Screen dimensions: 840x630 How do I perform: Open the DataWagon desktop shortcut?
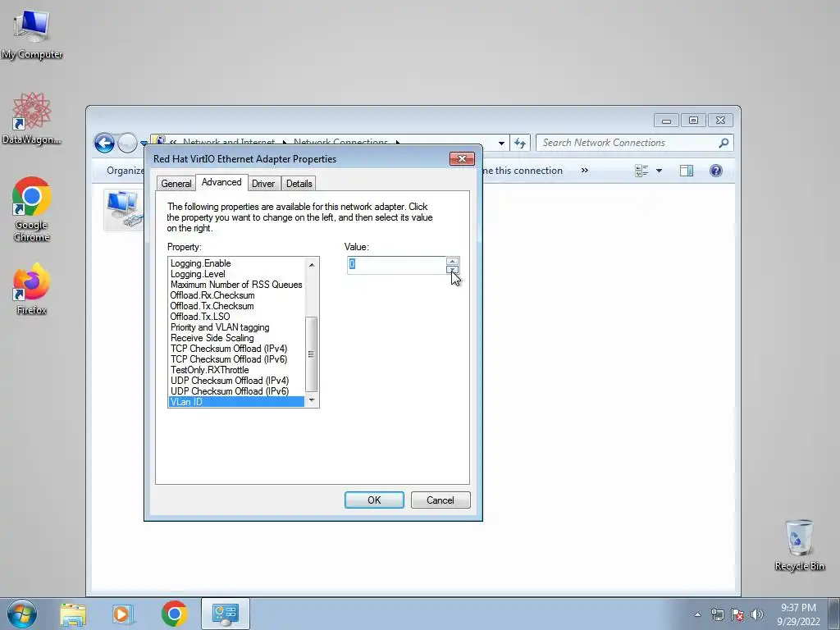pyautogui.click(x=32, y=118)
